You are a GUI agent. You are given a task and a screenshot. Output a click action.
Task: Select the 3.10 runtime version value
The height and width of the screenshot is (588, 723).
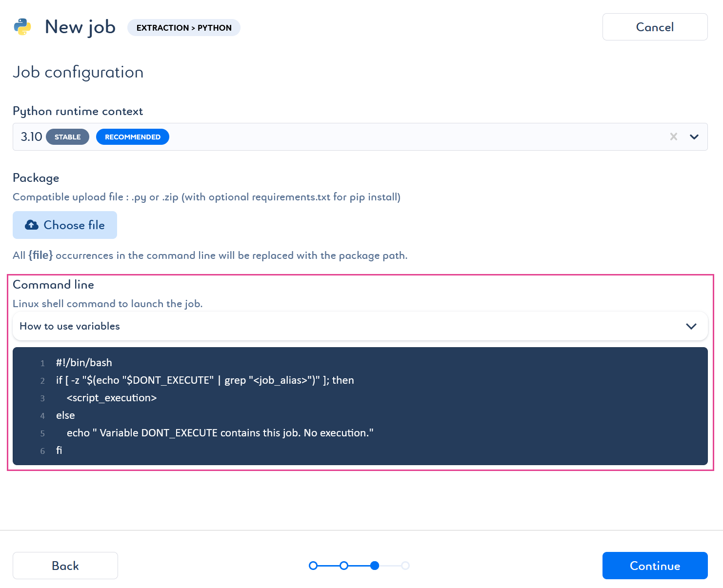click(x=31, y=137)
